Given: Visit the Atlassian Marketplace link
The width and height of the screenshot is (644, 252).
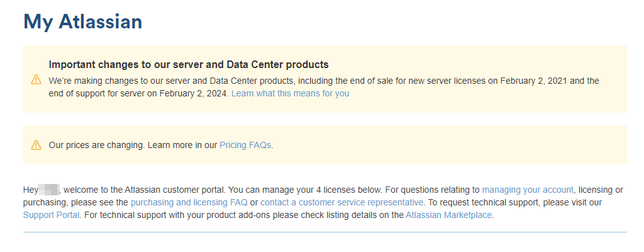Looking at the screenshot, I should tap(448, 215).
